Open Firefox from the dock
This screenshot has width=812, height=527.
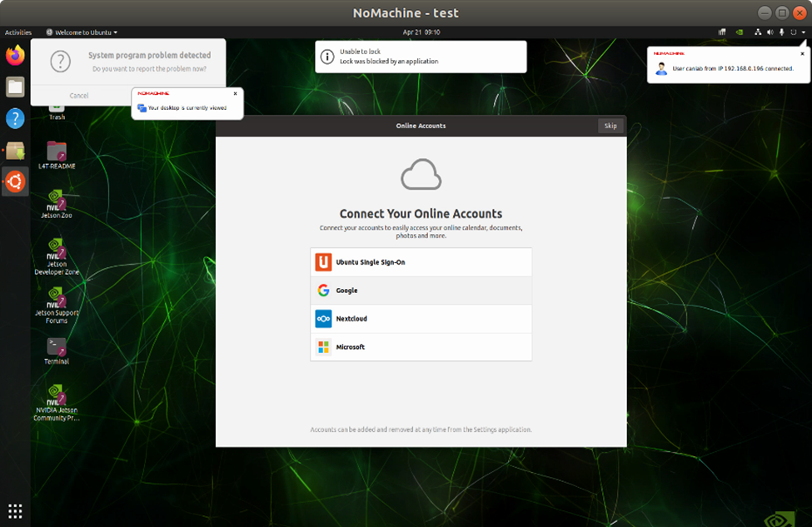15,55
